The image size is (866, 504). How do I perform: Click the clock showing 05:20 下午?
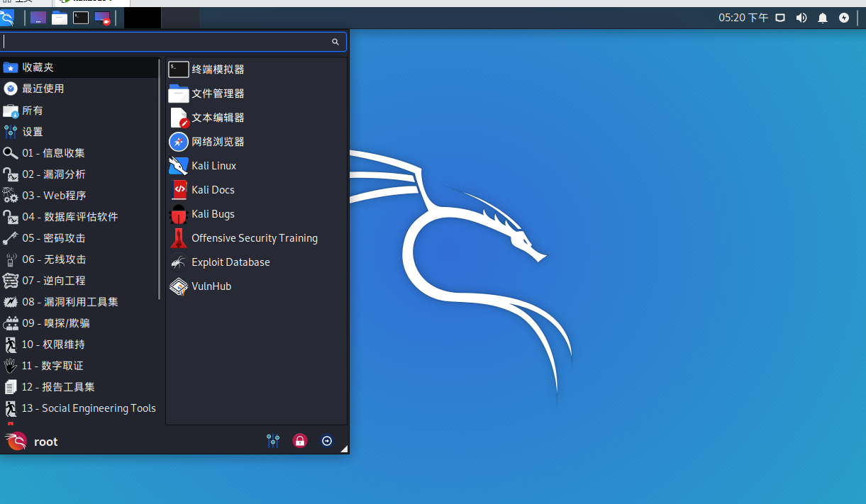pyautogui.click(x=743, y=18)
